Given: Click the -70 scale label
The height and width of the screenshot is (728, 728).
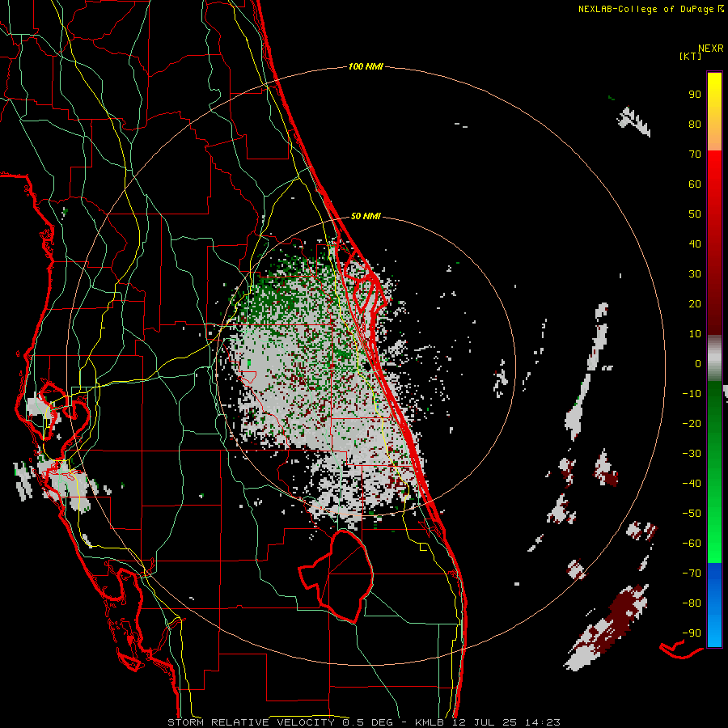Looking at the screenshot, I should tap(692, 574).
